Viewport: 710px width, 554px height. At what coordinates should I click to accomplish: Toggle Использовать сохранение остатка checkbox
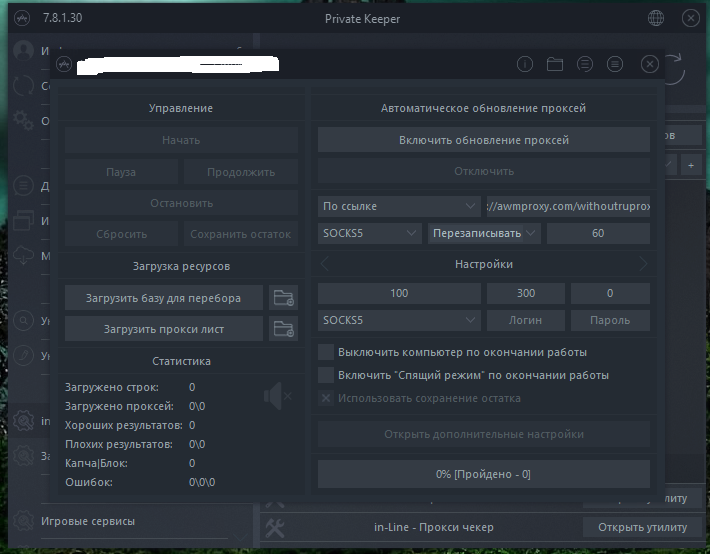tap(326, 398)
